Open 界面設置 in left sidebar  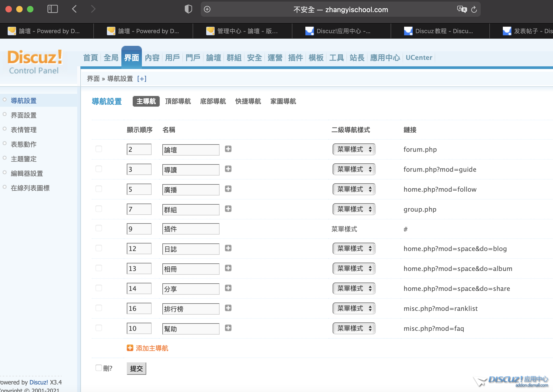(x=24, y=115)
